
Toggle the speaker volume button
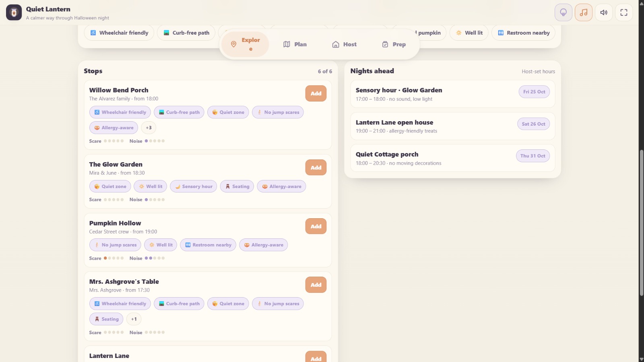[x=604, y=12]
